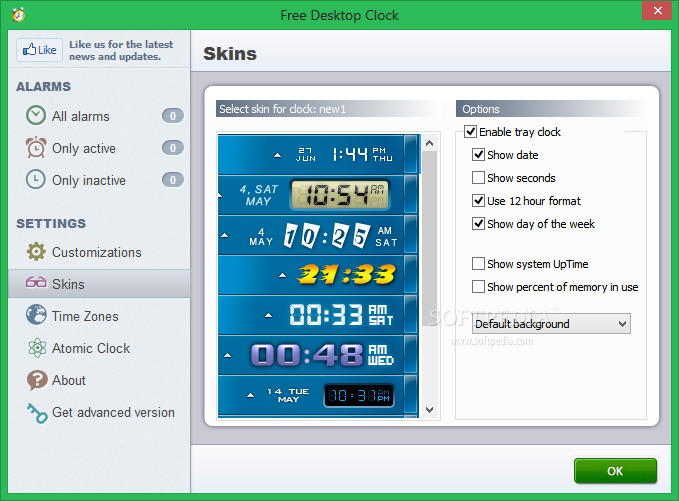This screenshot has width=679, height=501.
Task: Select the 14 TUE MAY digital skin
Action: click(318, 395)
